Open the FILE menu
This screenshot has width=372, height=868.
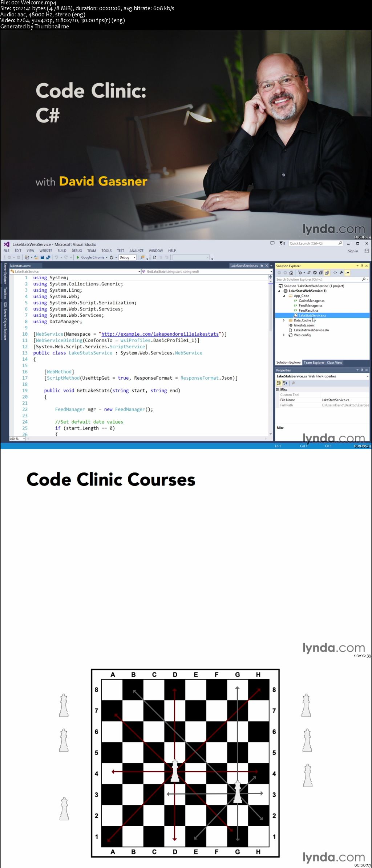coord(7,251)
